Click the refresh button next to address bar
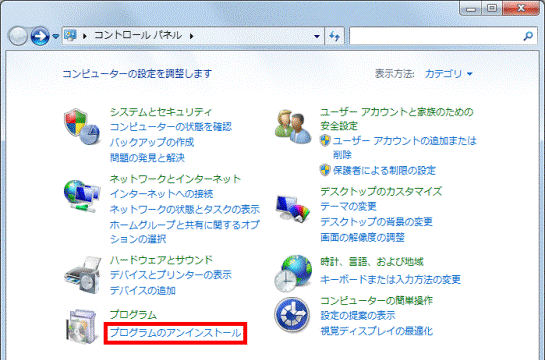545x360 pixels. coord(334,36)
